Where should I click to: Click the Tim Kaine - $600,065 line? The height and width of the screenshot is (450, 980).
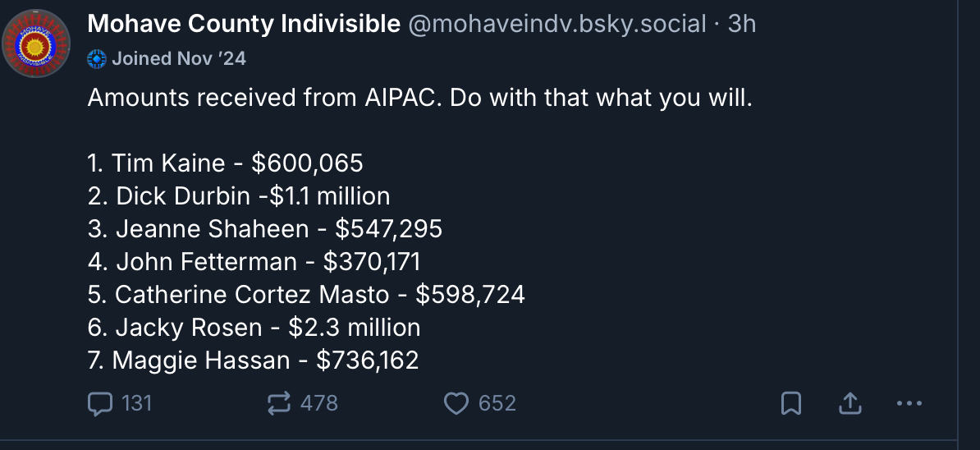click(x=225, y=163)
